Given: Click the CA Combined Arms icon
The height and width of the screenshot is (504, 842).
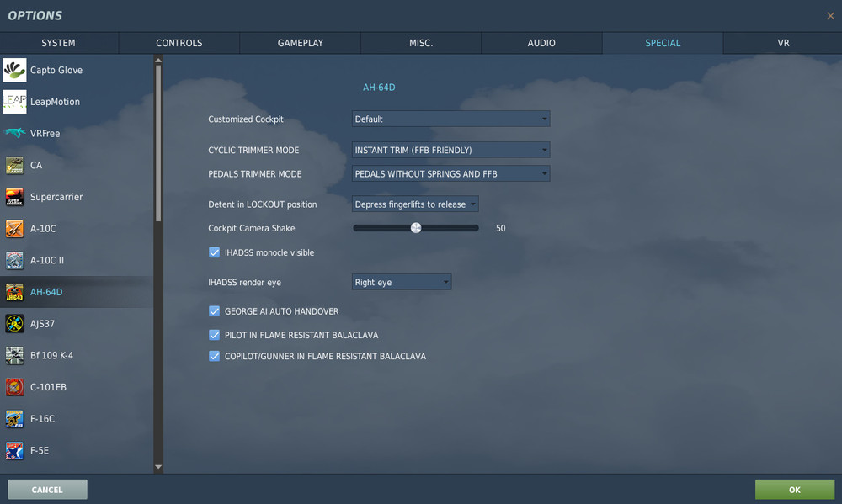Looking at the screenshot, I should click(14, 165).
